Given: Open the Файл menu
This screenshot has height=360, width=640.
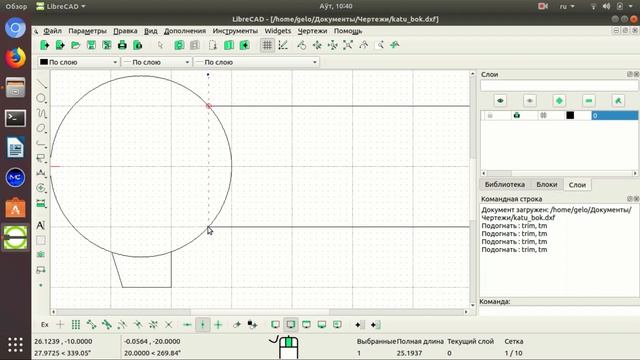Looking at the screenshot, I should point(52,31).
